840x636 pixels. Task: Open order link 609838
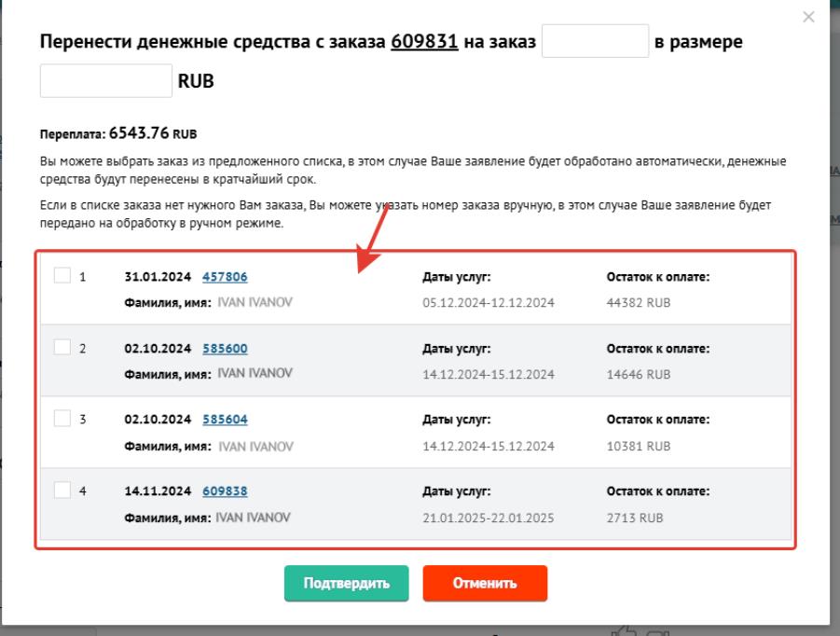[x=225, y=491]
